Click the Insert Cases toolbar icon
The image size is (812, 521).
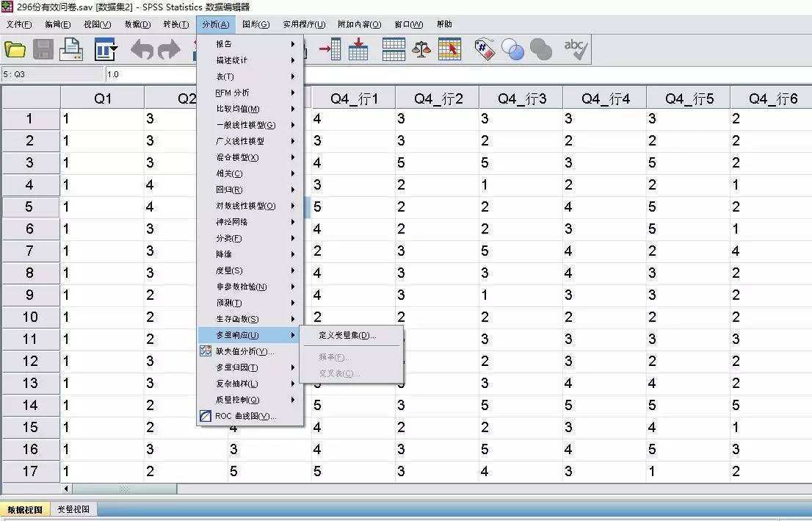[330, 50]
